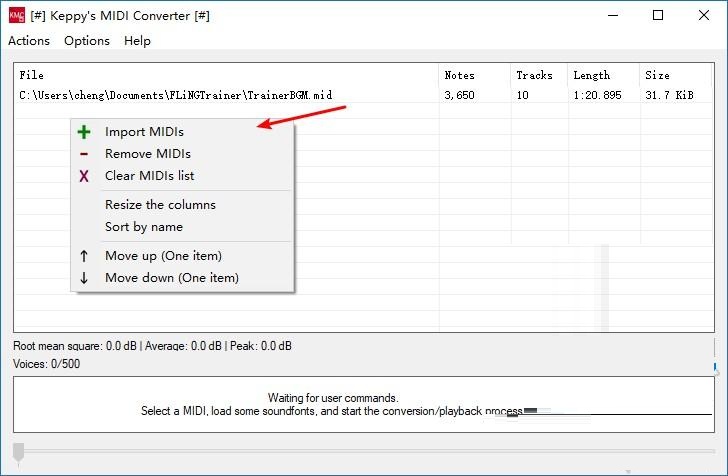Open the Help menu
Viewport: 728px width, 476px height.
click(137, 41)
